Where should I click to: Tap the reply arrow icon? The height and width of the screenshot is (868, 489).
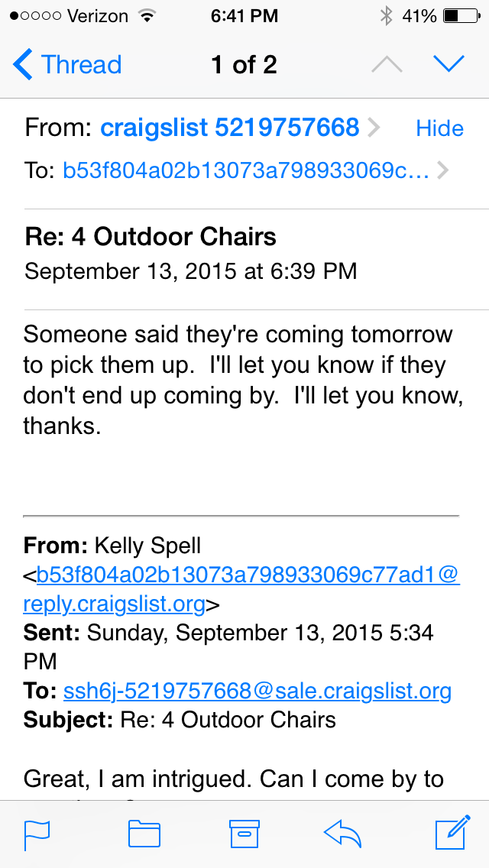point(342,834)
